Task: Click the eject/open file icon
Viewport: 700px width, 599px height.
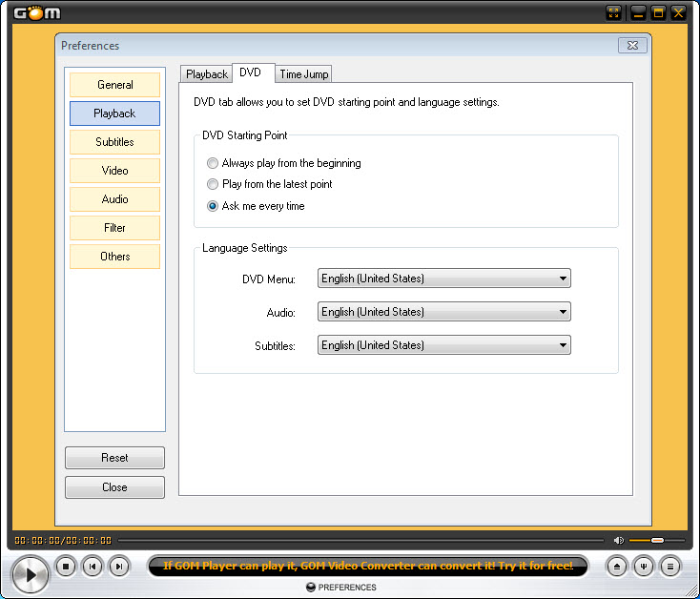Action: 617,567
